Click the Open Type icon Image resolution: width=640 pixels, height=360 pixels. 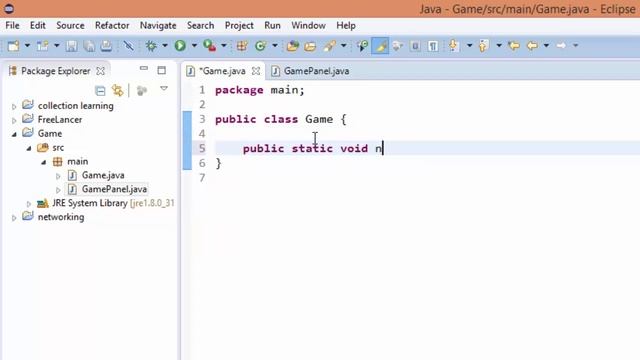292,46
